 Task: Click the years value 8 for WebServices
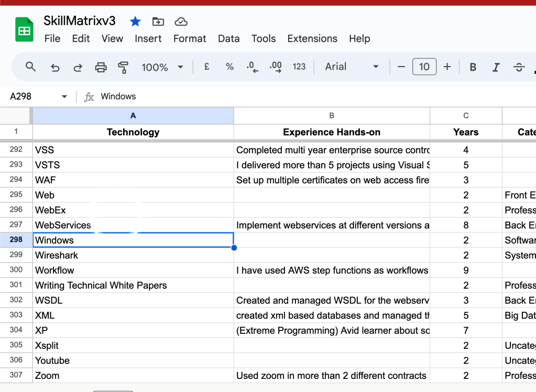click(x=466, y=225)
